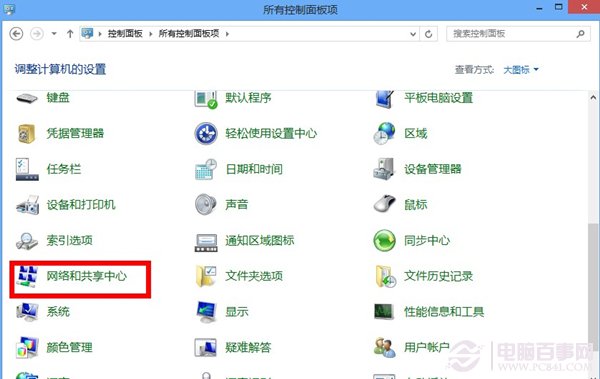Viewport: 600px width, 379px height.
Task: Click the 键盘 link text
Action: [58, 98]
